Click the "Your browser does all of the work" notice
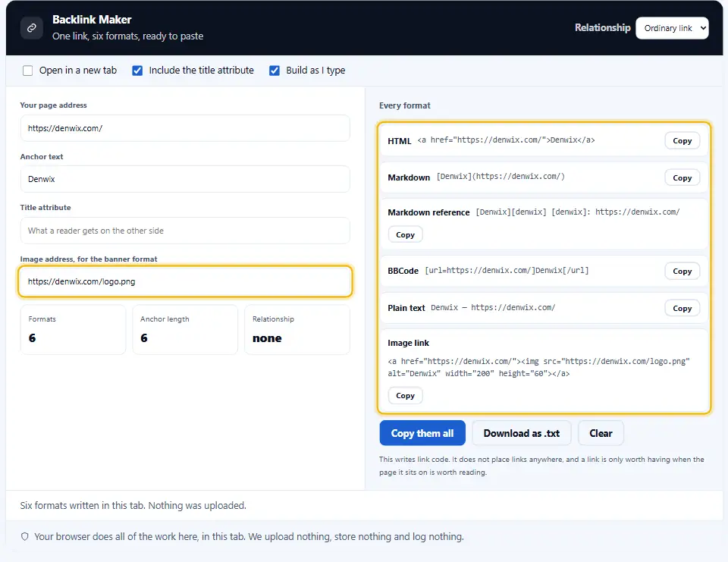The image size is (728, 562). click(x=249, y=537)
